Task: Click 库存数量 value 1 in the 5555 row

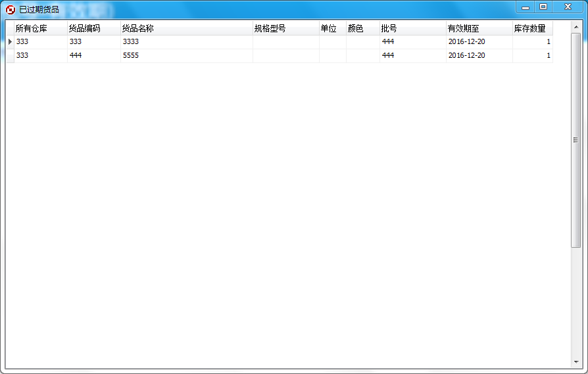Action: pyautogui.click(x=533, y=56)
